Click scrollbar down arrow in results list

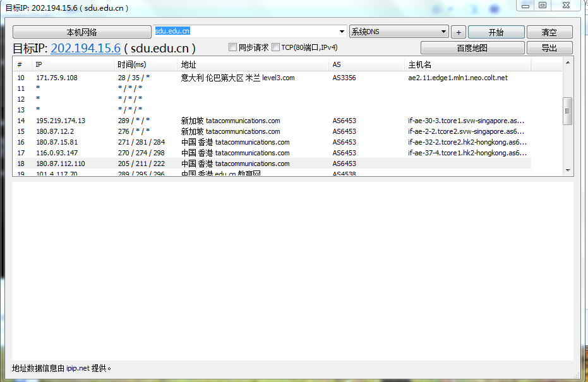pyautogui.click(x=567, y=170)
